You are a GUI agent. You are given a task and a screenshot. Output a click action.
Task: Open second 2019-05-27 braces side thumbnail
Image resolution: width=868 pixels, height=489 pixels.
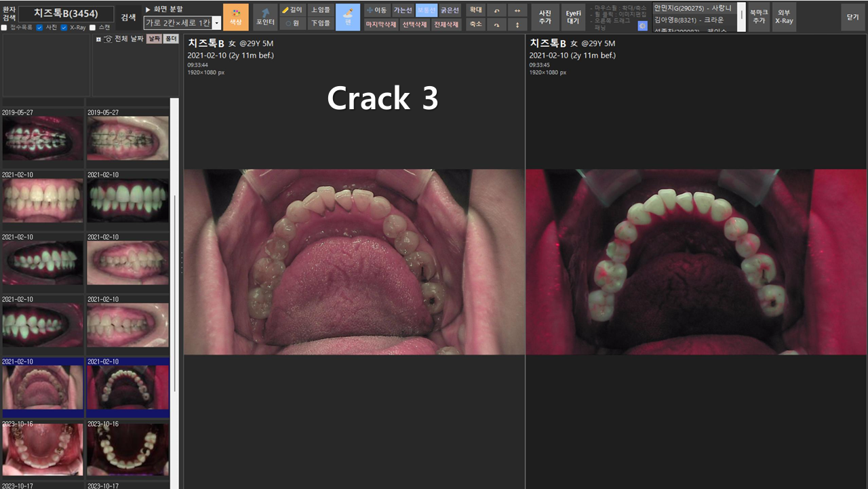tap(127, 138)
